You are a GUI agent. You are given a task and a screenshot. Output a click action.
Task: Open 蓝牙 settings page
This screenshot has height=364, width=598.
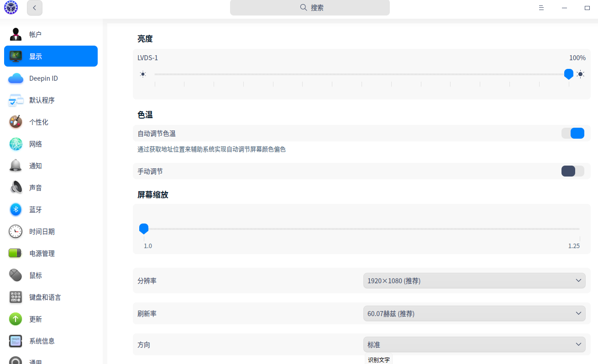coord(51,210)
